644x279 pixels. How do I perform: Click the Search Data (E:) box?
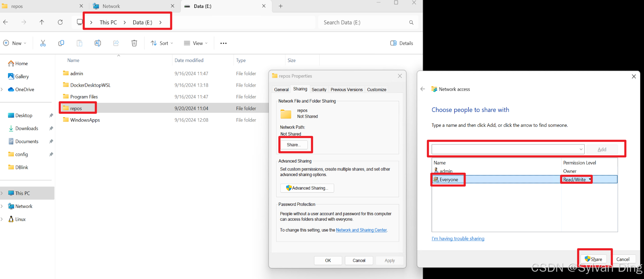click(x=368, y=23)
